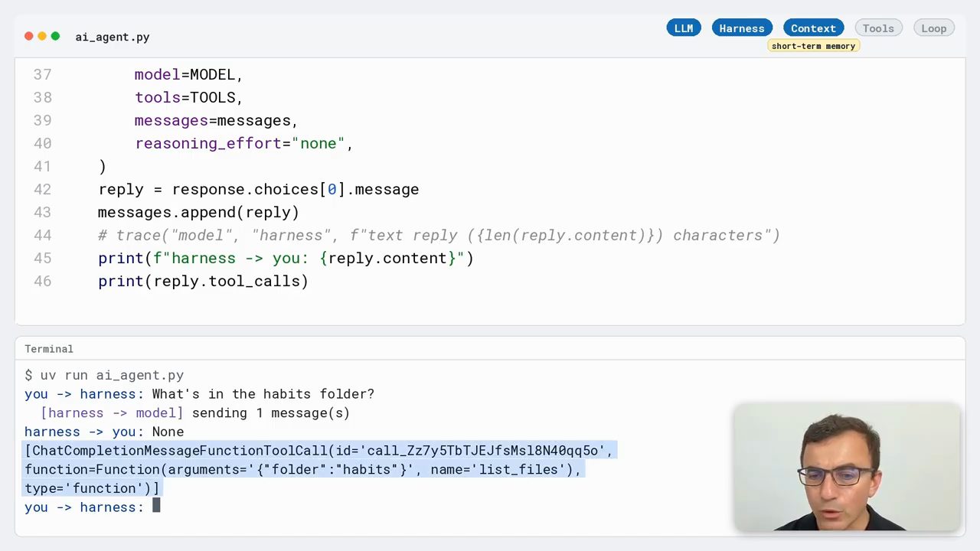Viewport: 980px width, 551px height.
Task: Click the Terminal panel header
Action: [x=49, y=349]
